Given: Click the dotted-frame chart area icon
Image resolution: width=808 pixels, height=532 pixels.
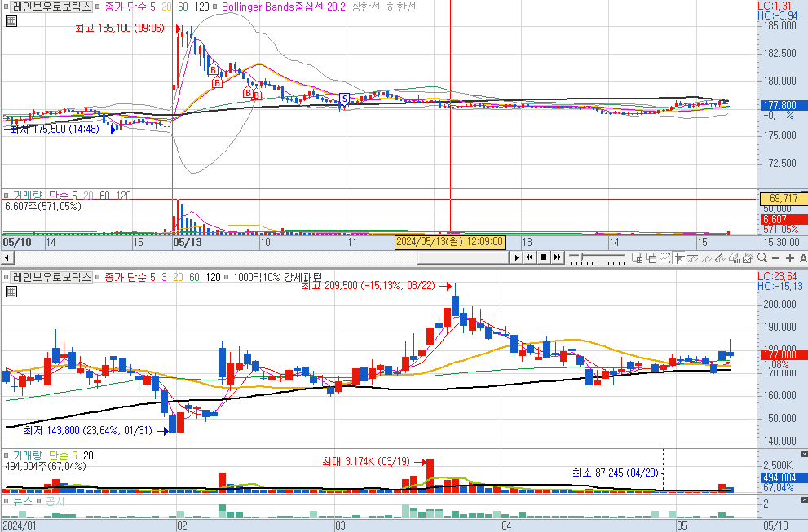Looking at the screenshot, I should 665,257.
